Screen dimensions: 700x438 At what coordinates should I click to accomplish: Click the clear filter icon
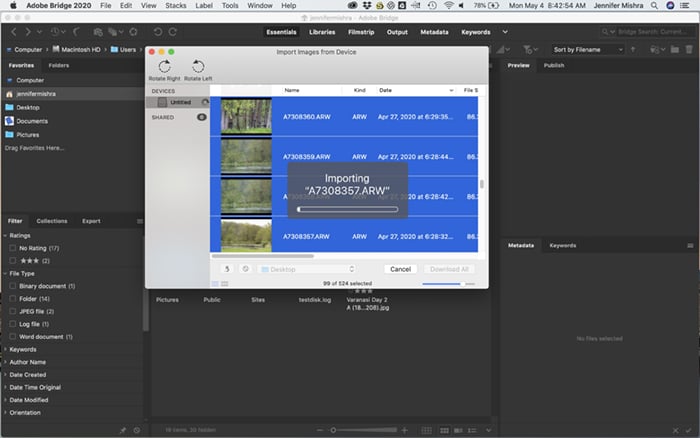click(137, 430)
